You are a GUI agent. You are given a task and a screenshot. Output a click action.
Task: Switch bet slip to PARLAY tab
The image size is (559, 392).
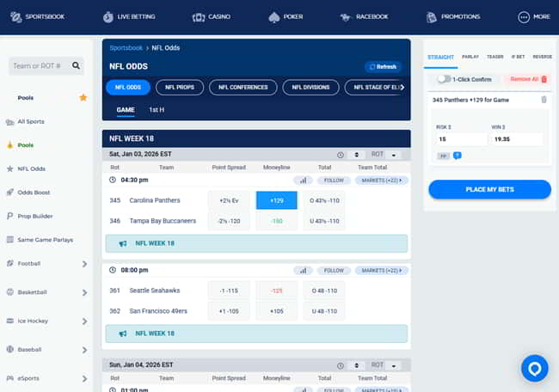click(x=470, y=57)
